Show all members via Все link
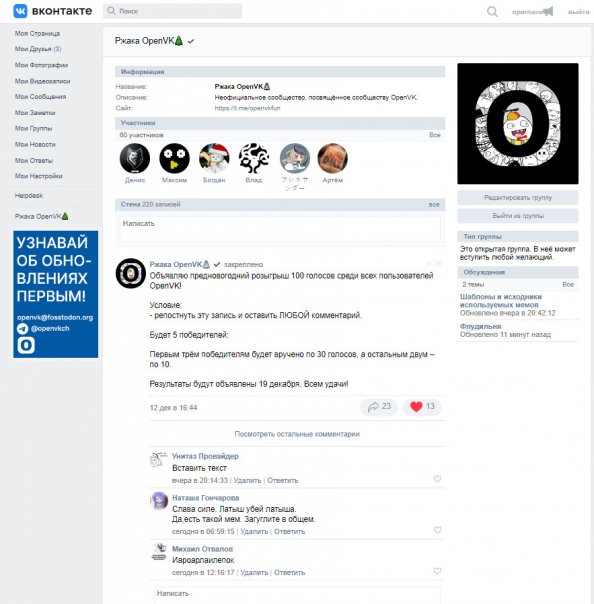Screen dimensions: 594x604 (x=435, y=135)
